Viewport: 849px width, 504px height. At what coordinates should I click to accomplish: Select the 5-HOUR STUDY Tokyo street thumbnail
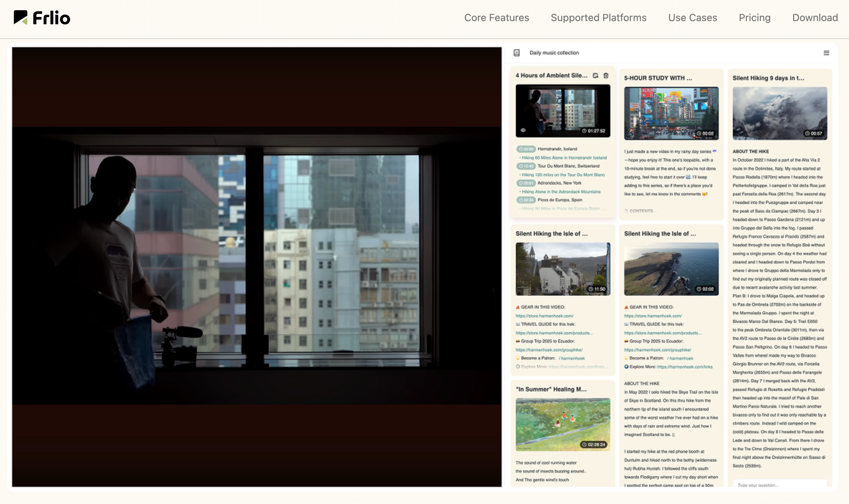tap(671, 113)
